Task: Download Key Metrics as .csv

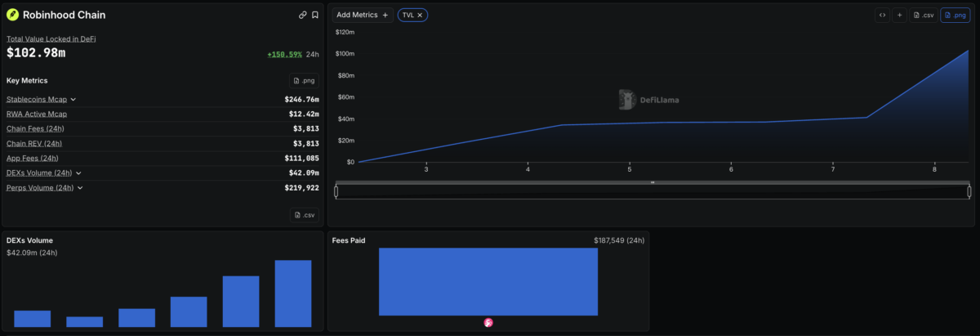Action: coord(304,215)
